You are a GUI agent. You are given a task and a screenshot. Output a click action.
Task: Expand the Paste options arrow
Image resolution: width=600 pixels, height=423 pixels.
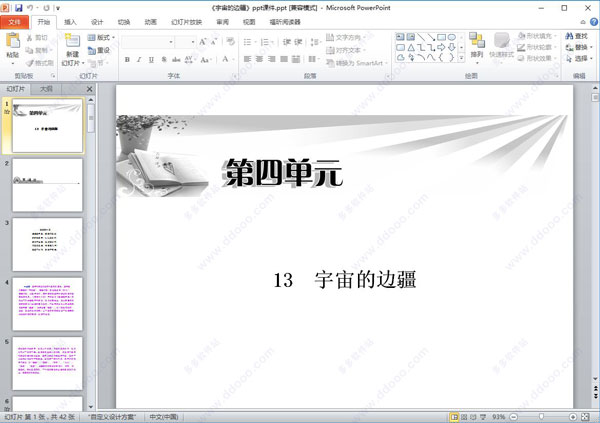coord(13,62)
